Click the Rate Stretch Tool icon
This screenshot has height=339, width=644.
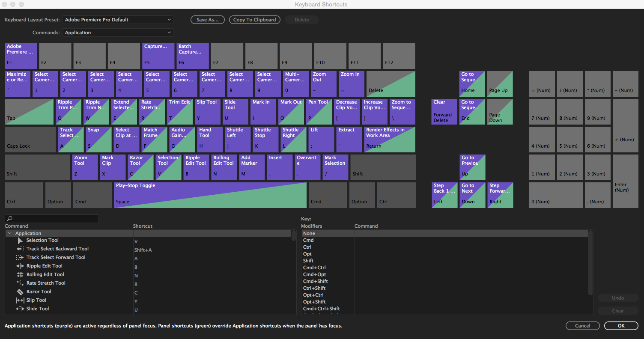pos(20,283)
